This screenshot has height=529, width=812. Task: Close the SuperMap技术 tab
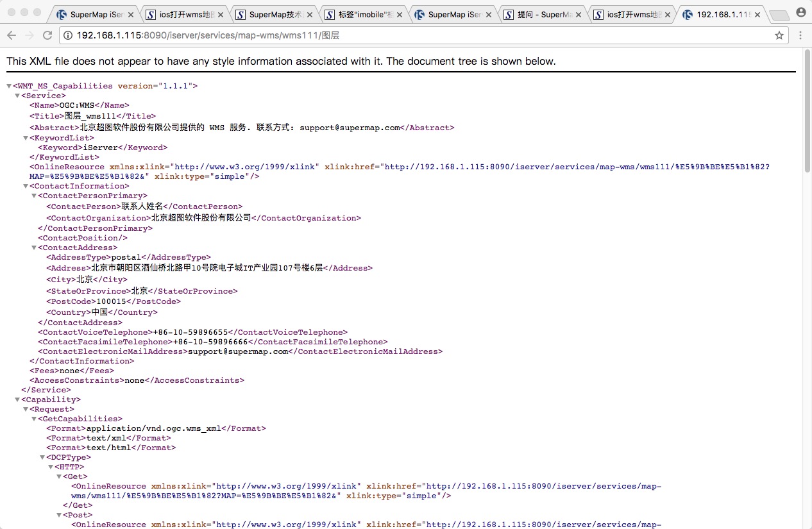(x=310, y=14)
